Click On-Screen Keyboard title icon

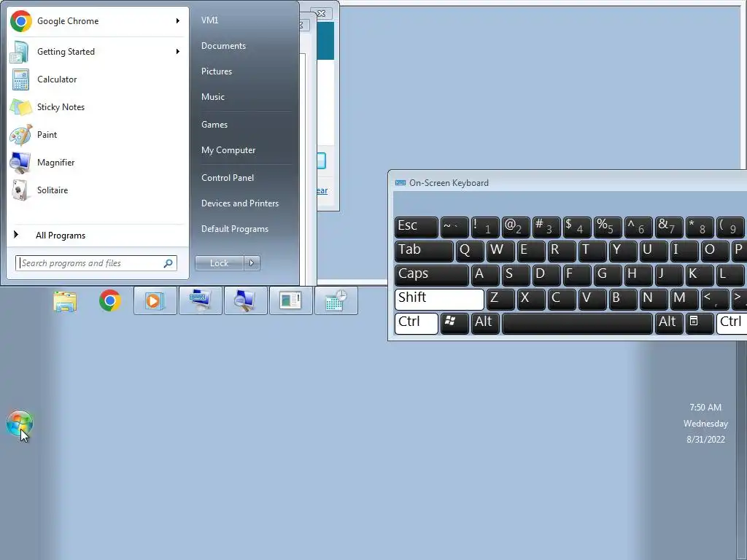click(400, 183)
